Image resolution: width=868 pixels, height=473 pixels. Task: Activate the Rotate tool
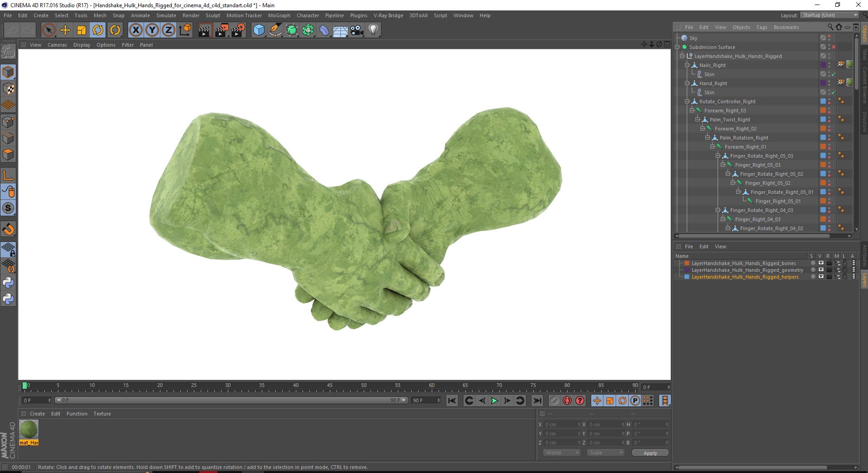pos(98,30)
